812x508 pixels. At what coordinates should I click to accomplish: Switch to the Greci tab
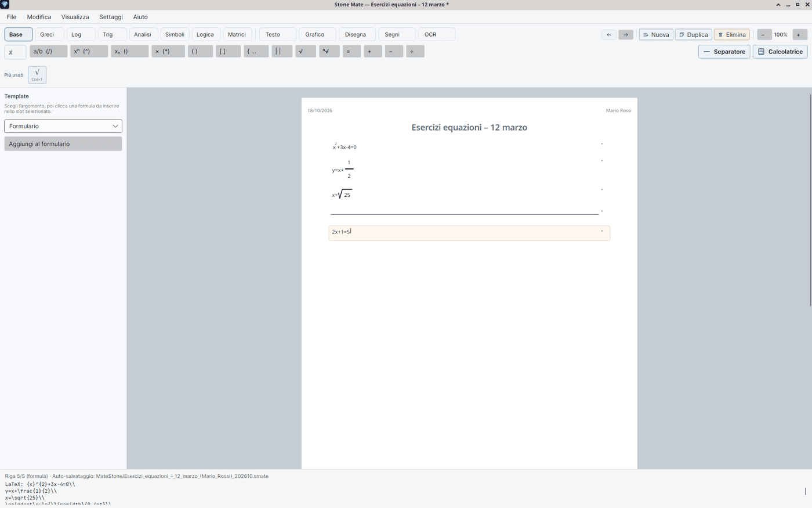(x=50, y=35)
